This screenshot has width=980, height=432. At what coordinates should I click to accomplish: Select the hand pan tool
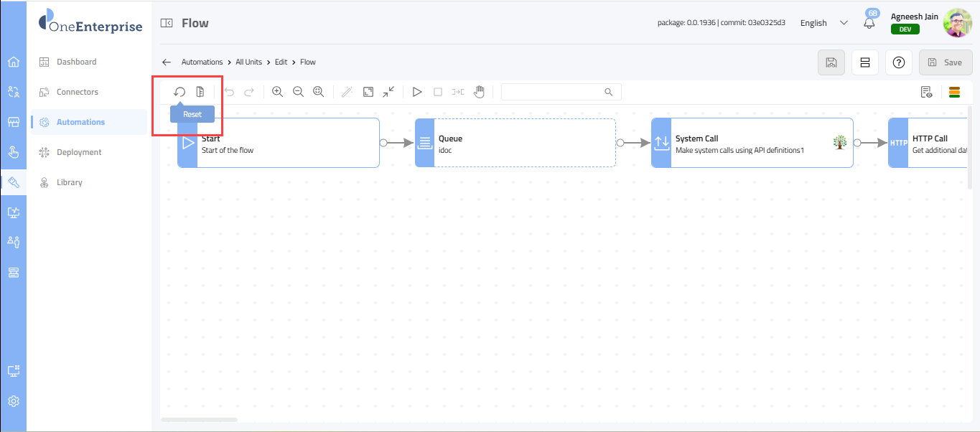pos(479,92)
